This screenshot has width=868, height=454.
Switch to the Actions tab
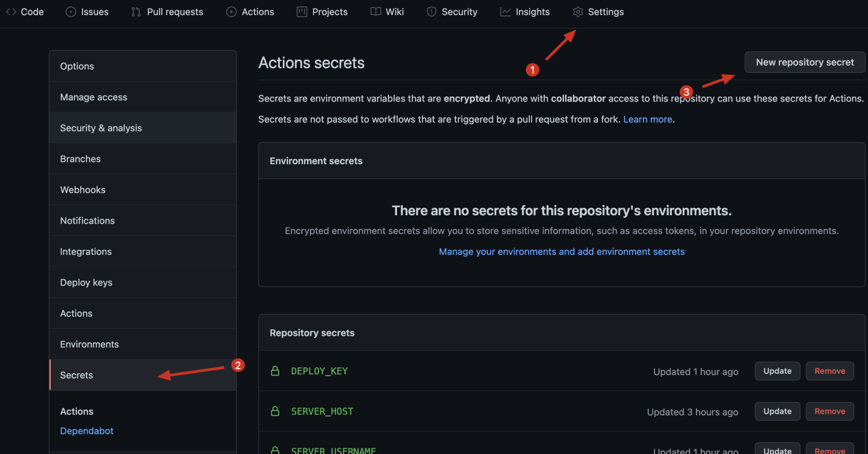[x=250, y=12]
